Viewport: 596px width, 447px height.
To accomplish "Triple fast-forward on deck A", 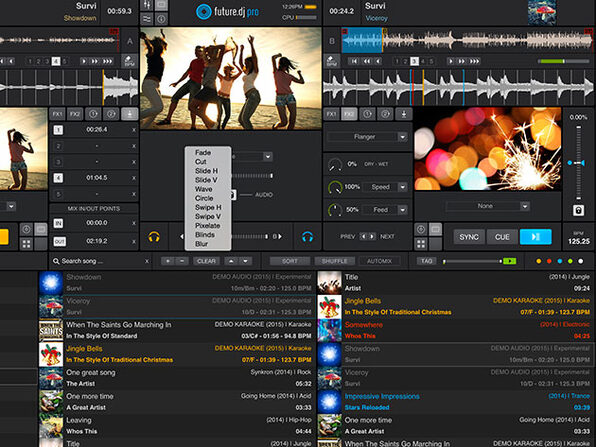I will [x=108, y=61].
